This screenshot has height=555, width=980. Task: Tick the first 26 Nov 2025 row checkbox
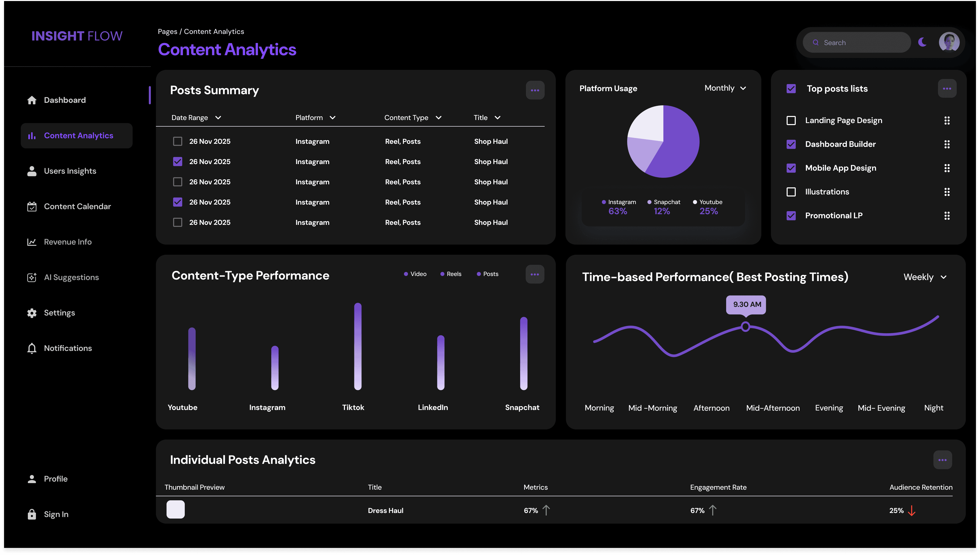pyautogui.click(x=178, y=142)
